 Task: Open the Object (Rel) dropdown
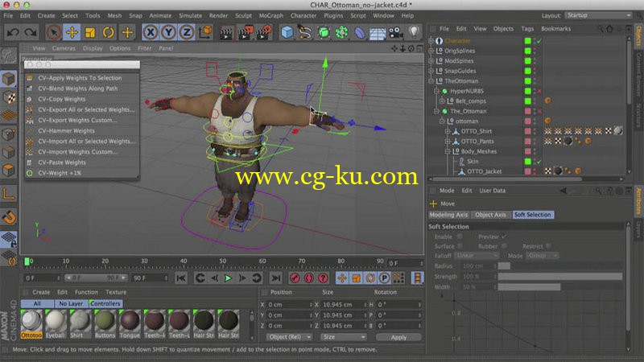point(289,337)
